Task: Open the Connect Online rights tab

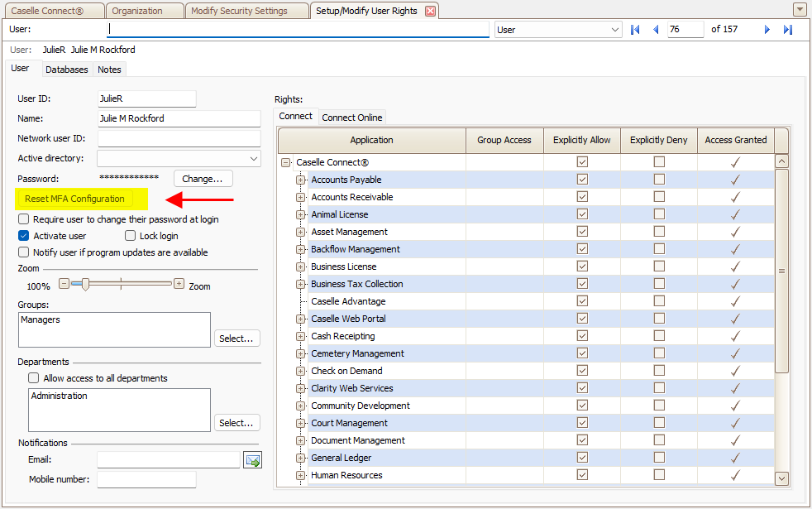Action: pos(352,118)
